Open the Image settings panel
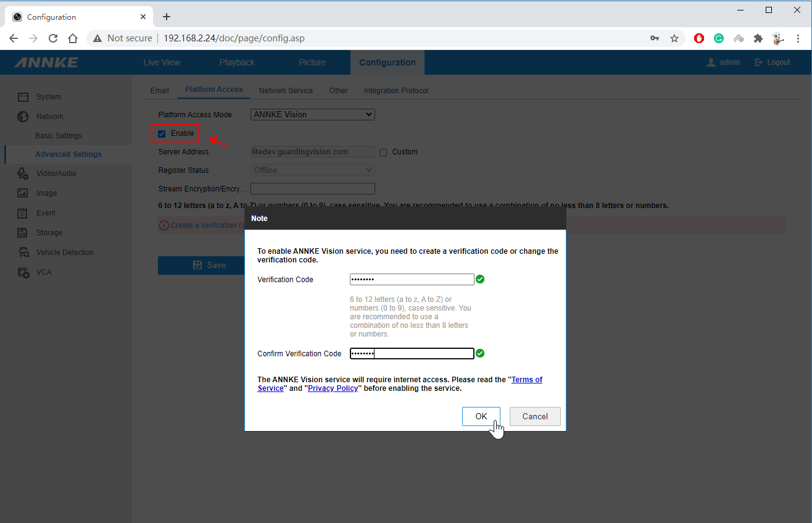Viewport: 812px width, 523px height. point(23,193)
